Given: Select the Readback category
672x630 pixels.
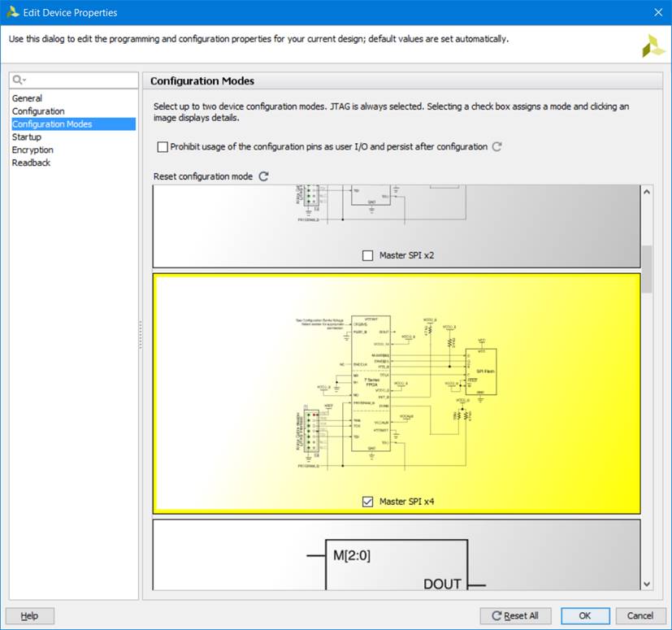Looking at the screenshot, I should coord(31,163).
